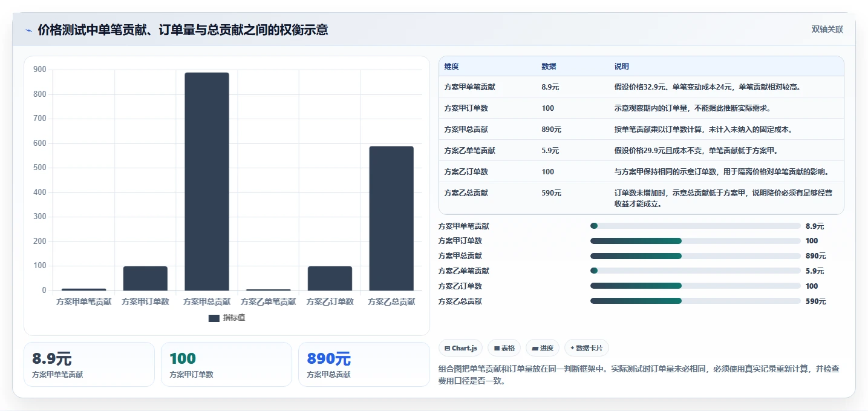Click the footer note starting 组合图把单笔贡献
The width and height of the screenshot is (868, 411).
[638, 375]
